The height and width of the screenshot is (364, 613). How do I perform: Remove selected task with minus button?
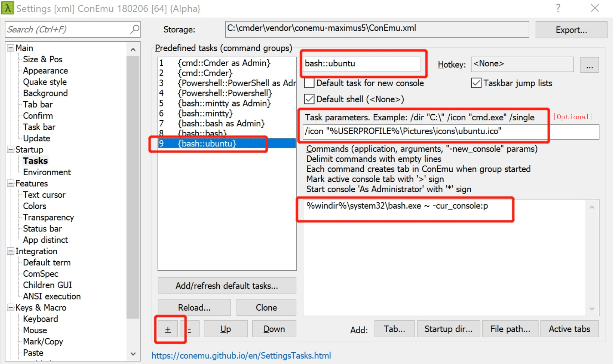click(189, 329)
